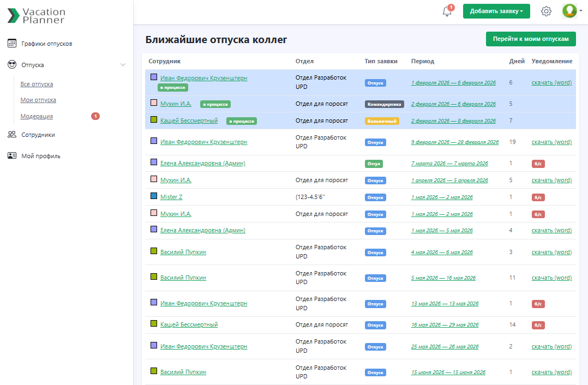
Task: Open the notifications bell icon
Action: [x=447, y=11]
